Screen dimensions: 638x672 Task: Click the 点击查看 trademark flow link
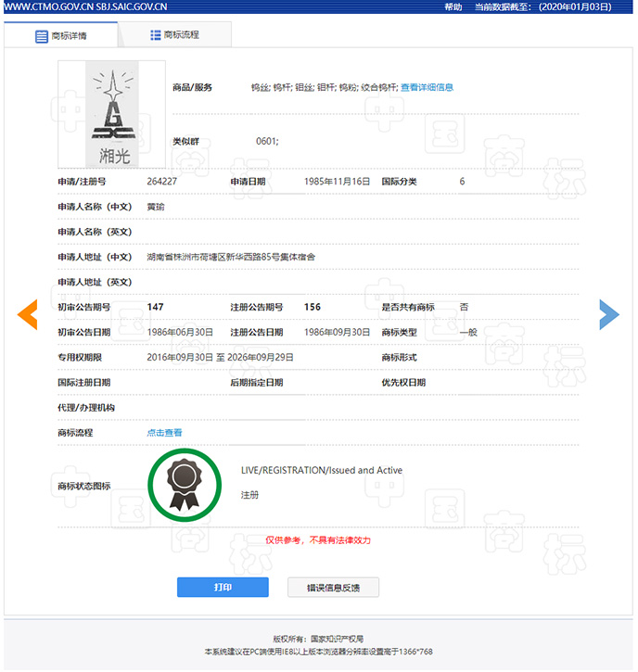pyautogui.click(x=164, y=433)
